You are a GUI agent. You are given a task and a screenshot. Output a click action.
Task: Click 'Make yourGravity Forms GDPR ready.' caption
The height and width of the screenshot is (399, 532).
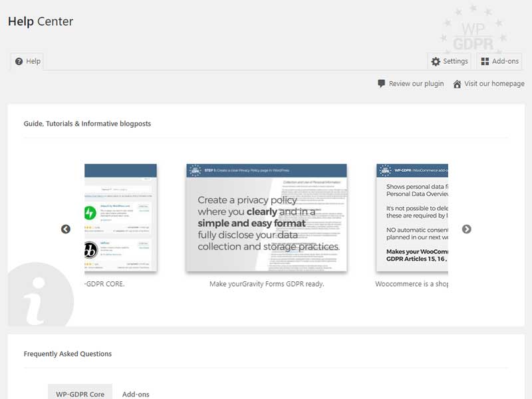click(x=267, y=284)
